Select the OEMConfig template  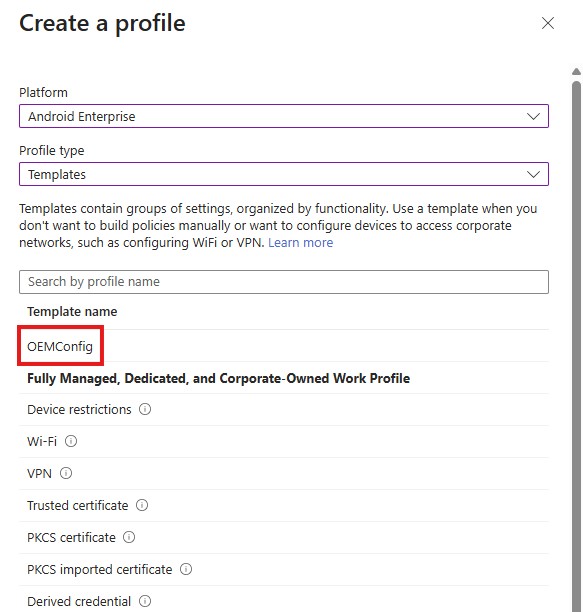click(x=60, y=346)
